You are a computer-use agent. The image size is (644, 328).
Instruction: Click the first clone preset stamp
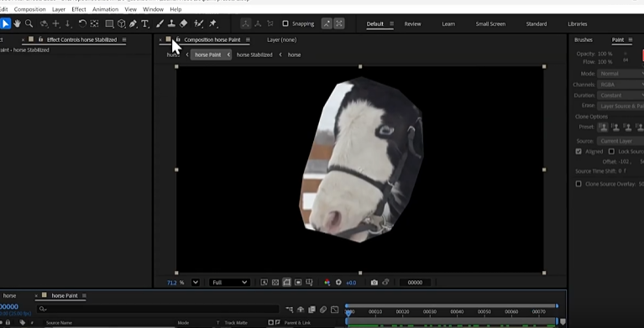(603, 127)
